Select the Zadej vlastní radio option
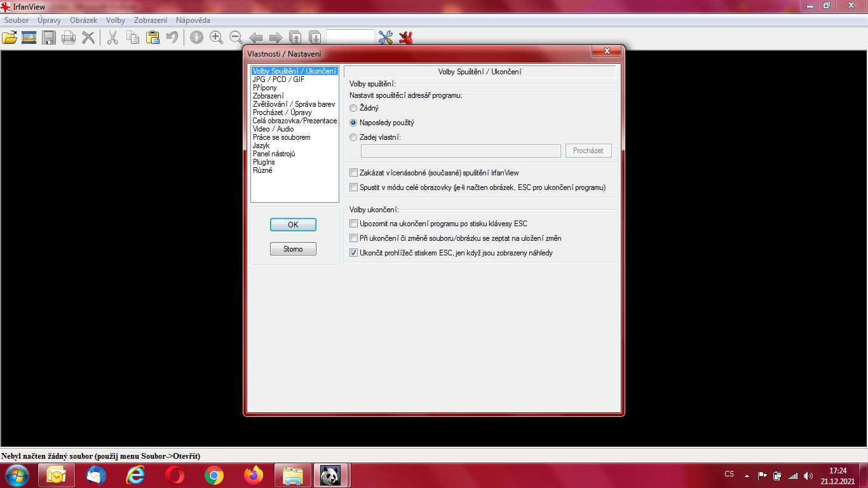This screenshot has width=868, height=488. point(376,137)
